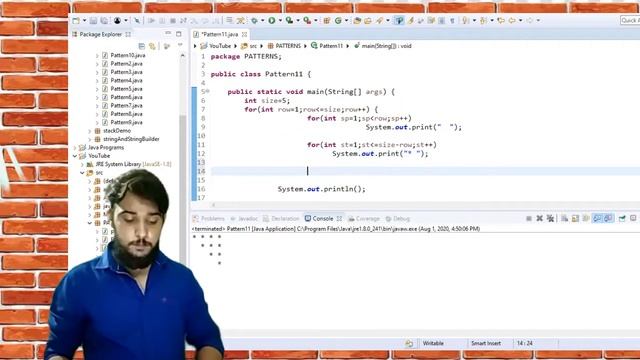Minimize the Package Explorer panel
The image size is (640, 360).
tap(168, 34)
